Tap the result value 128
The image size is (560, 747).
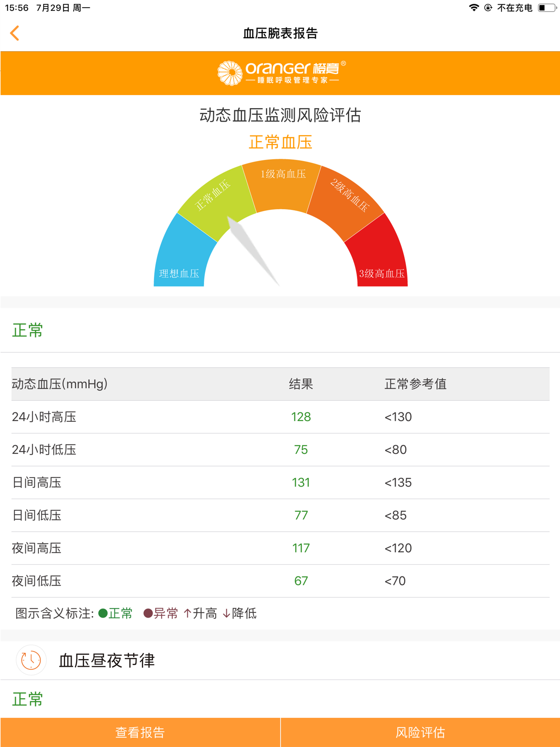point(301,417)
